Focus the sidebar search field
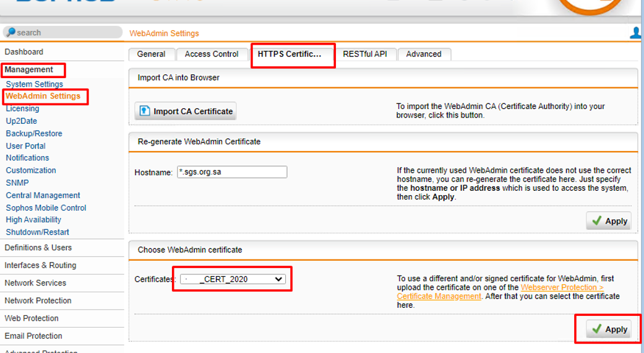This screenshot has height=353, width=644. (x=62, y=32)
